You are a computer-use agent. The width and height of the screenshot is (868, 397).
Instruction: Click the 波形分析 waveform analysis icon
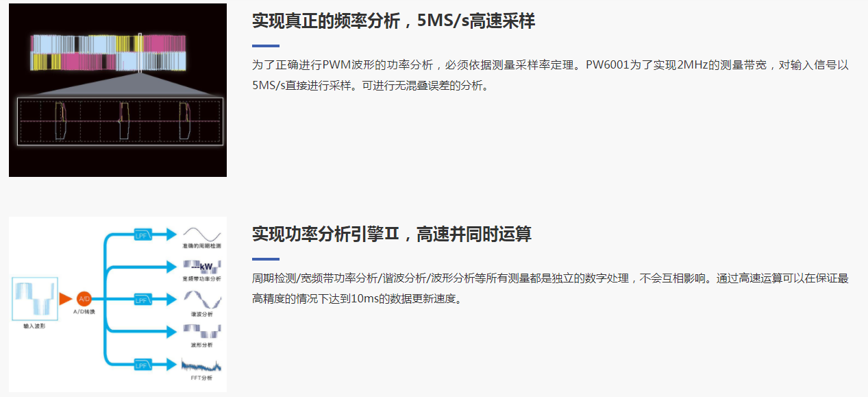pos(201,332)
